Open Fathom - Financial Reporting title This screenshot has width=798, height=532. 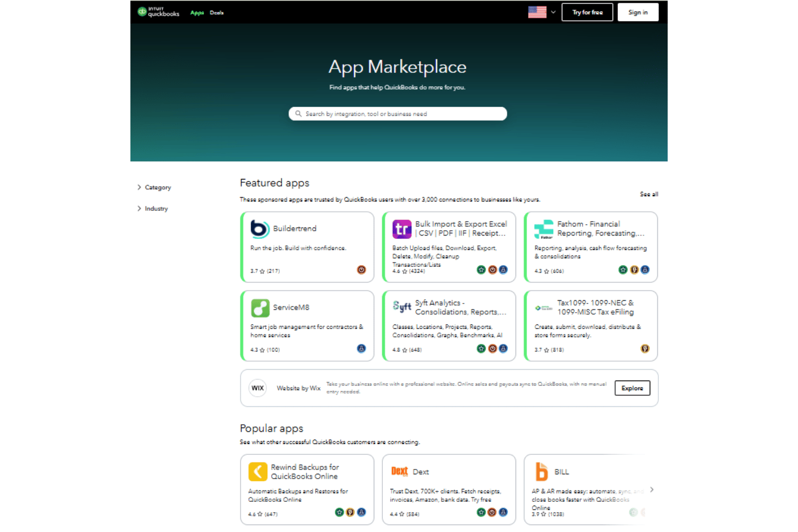601,229
